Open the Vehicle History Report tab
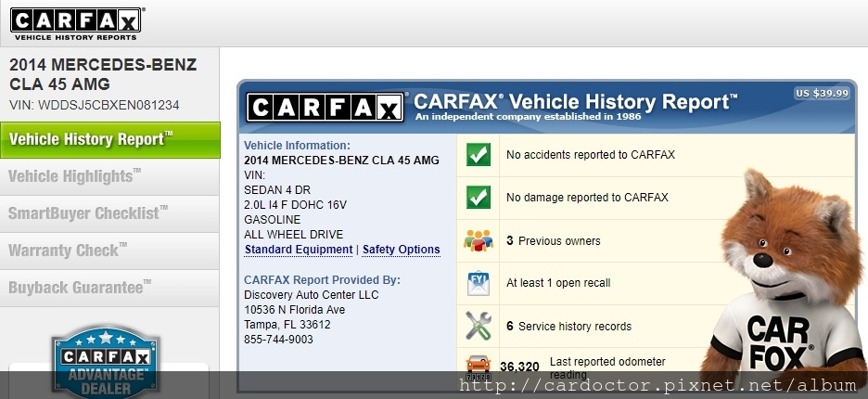Screen dimensions: 868x399 coord(110,139)
